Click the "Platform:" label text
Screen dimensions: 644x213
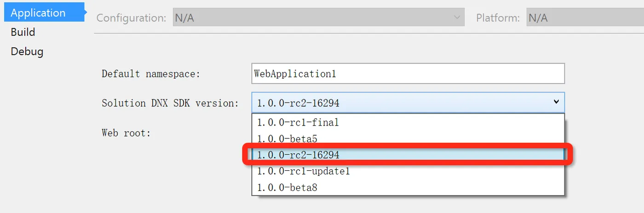pos(498,18)
